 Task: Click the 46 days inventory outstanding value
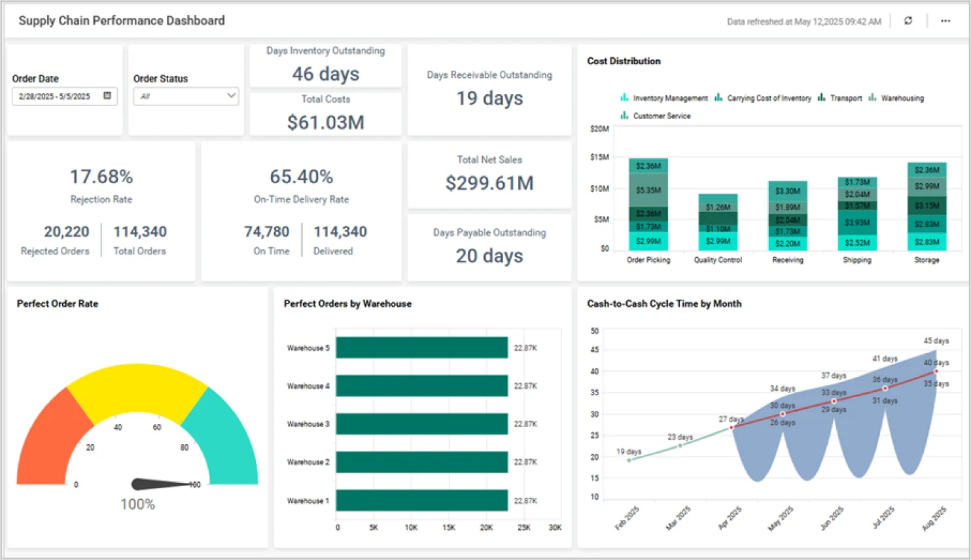[325, 74]
